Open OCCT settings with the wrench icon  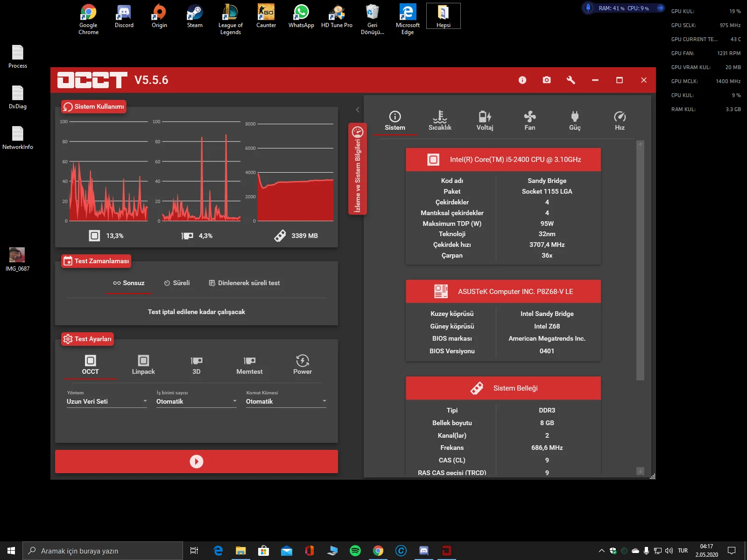coord(571,80)
